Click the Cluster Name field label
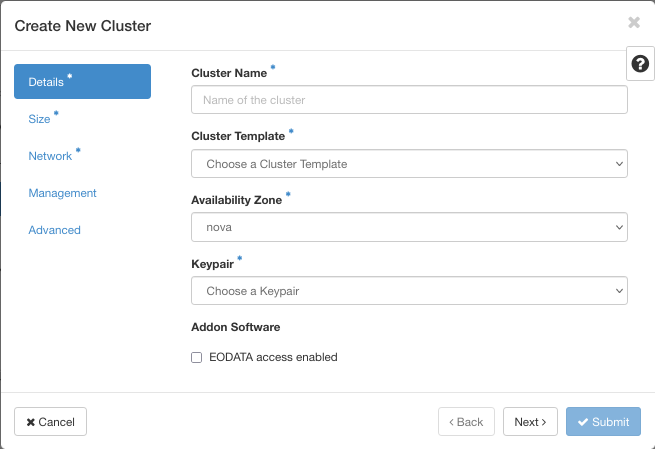 pyautogui.click(x=229, y=73)
